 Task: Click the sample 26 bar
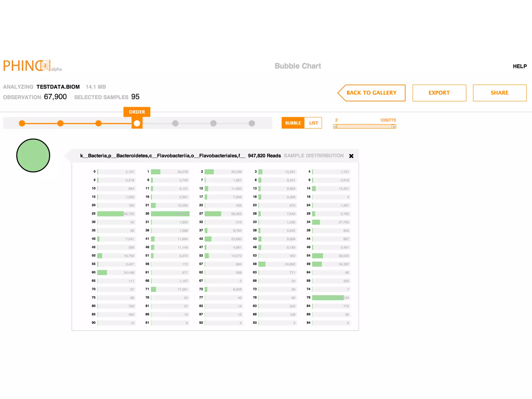(170, 214)
